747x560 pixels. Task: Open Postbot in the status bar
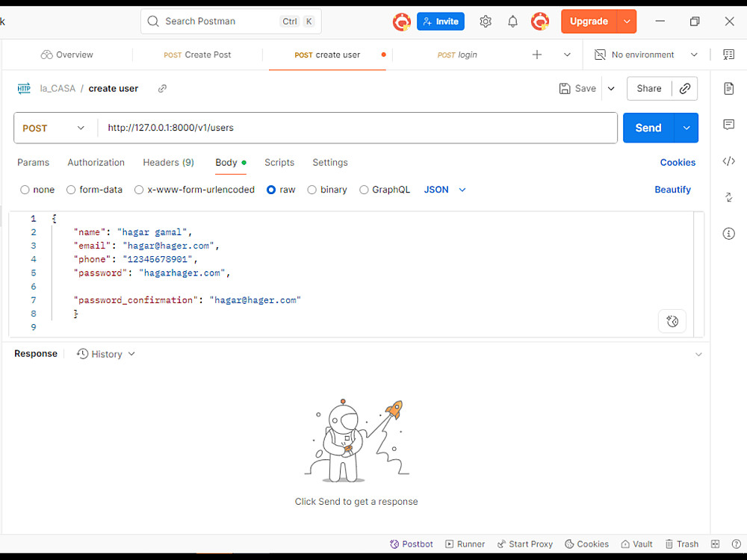tap(411, 544)
